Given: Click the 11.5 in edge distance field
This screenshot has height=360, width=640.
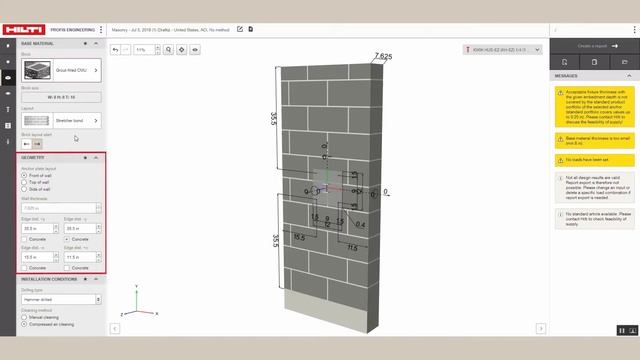Looking at the screenshot, I should point(80,257).
